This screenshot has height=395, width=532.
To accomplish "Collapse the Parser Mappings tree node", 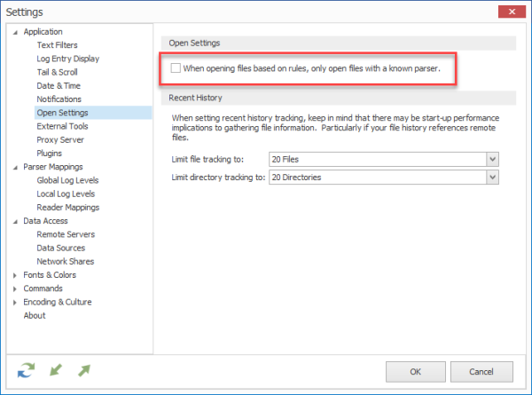I will click(x=15, y=168).
